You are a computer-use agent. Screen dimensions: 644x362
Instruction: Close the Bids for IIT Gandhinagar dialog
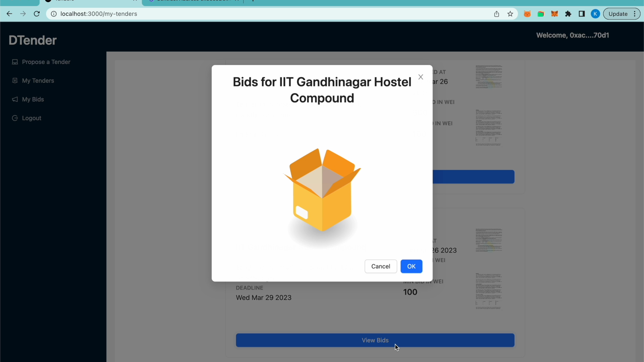pyautogui.click(x=421, y=77)
